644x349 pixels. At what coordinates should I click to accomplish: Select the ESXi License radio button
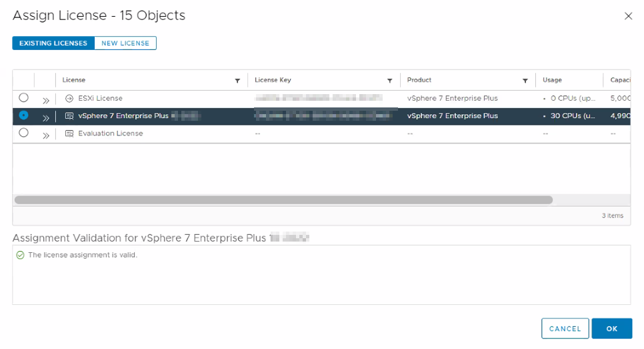23,98
